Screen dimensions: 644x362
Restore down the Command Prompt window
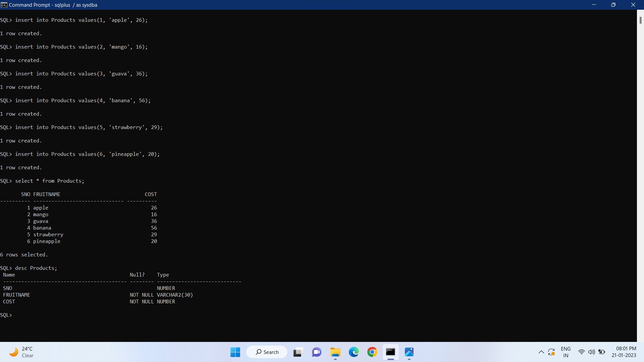click(x=613, y=5)
